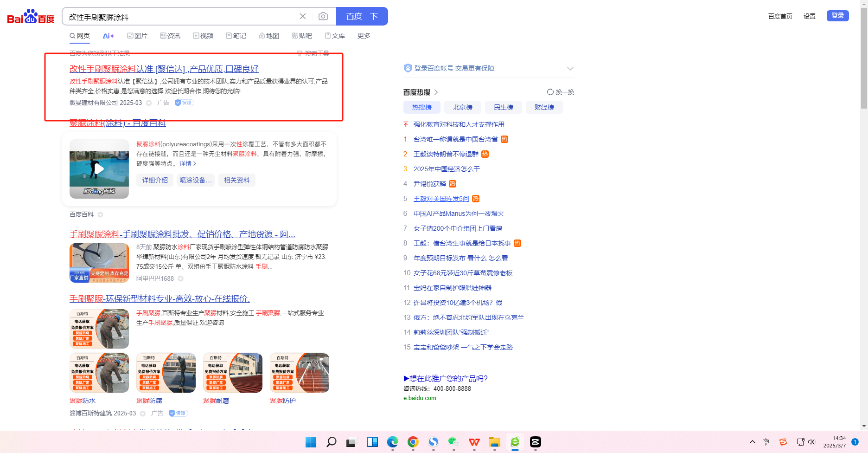This screenshot has width=868, height=453.
Task: Select the 北京榜 hot list tab
Action: click(462, 107)
